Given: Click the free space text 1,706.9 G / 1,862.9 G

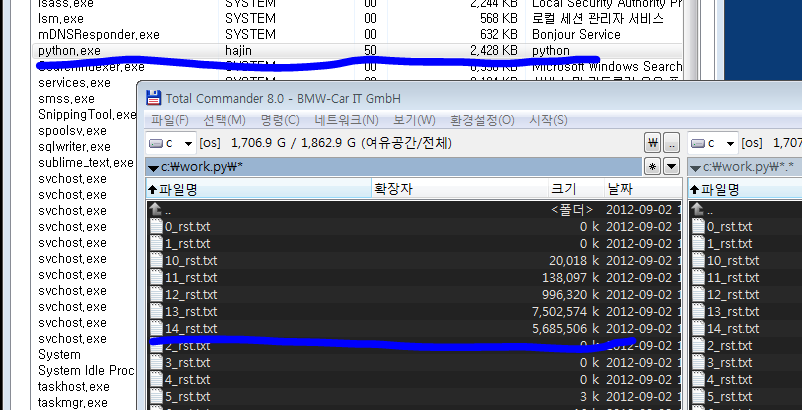Looking at the screenshot, I should tap(293, 143).
